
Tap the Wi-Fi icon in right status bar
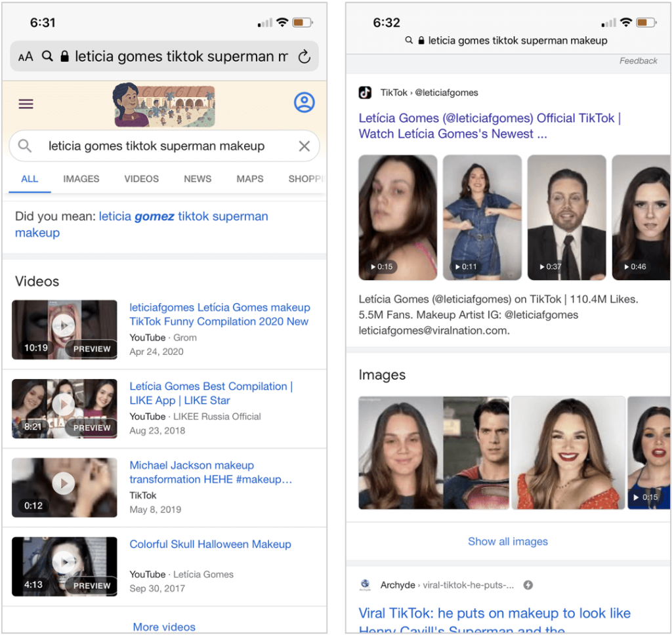[626, 22]
